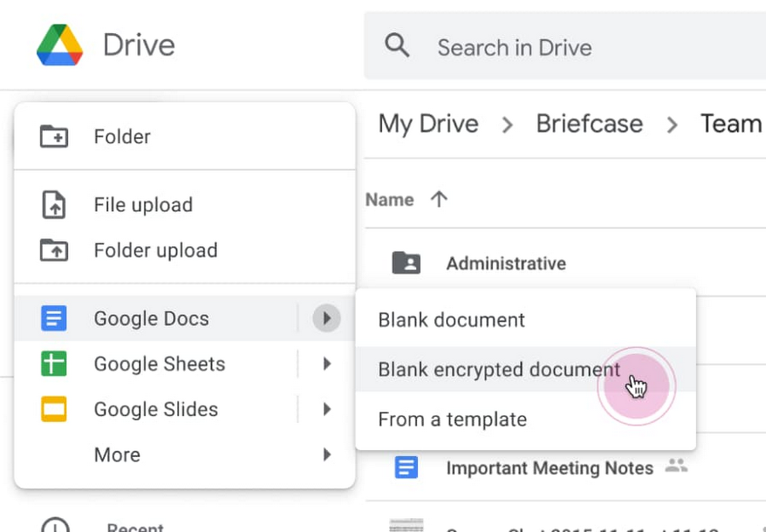This screenshot has width=766, height=532.
Task: Select the File upload icon
Action: pos(54,204)
